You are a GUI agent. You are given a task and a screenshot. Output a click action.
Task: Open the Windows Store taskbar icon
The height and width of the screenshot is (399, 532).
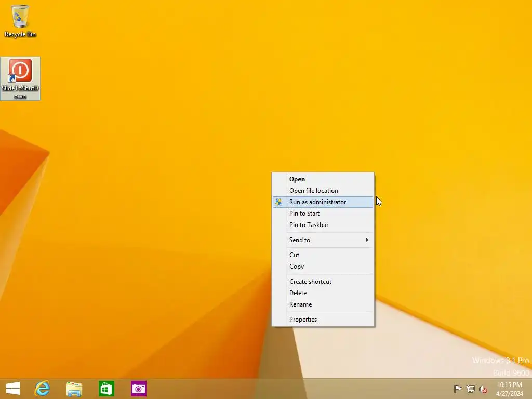[106, 389]
